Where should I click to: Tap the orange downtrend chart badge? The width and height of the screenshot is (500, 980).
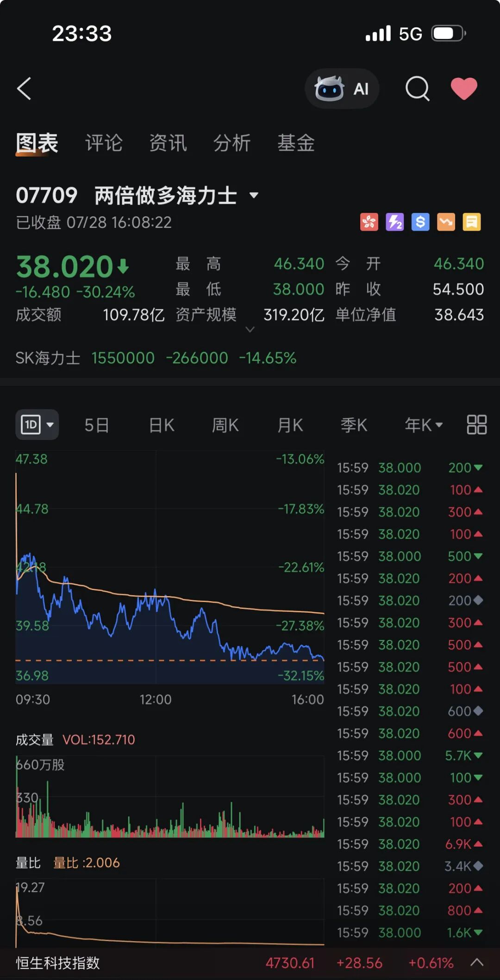coord(446,222)
